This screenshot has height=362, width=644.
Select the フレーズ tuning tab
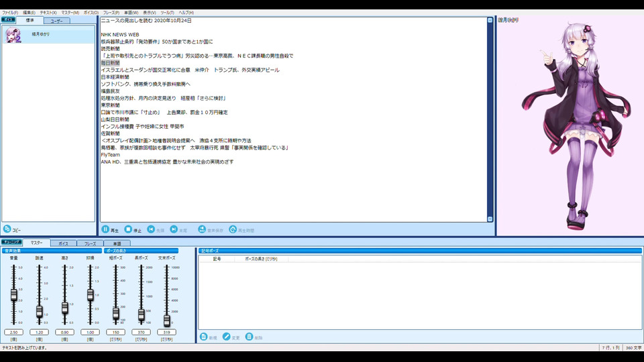tap(90, 243)
